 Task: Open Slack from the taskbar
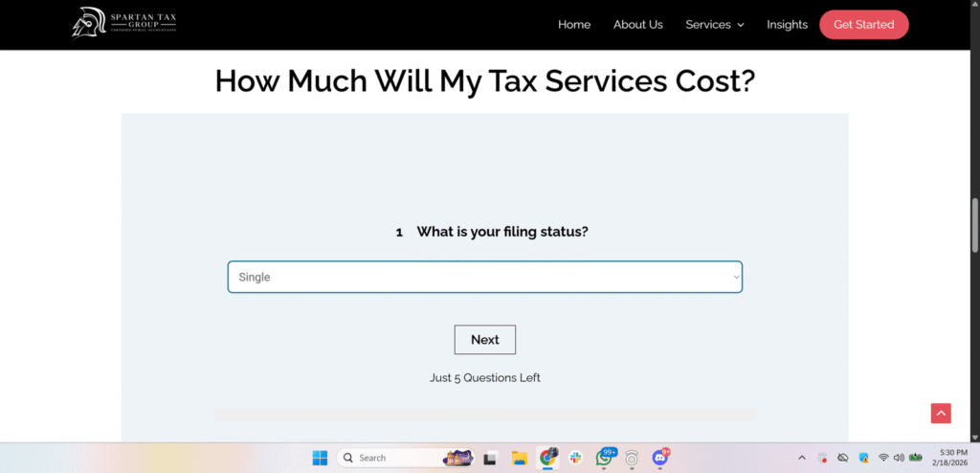576,458
